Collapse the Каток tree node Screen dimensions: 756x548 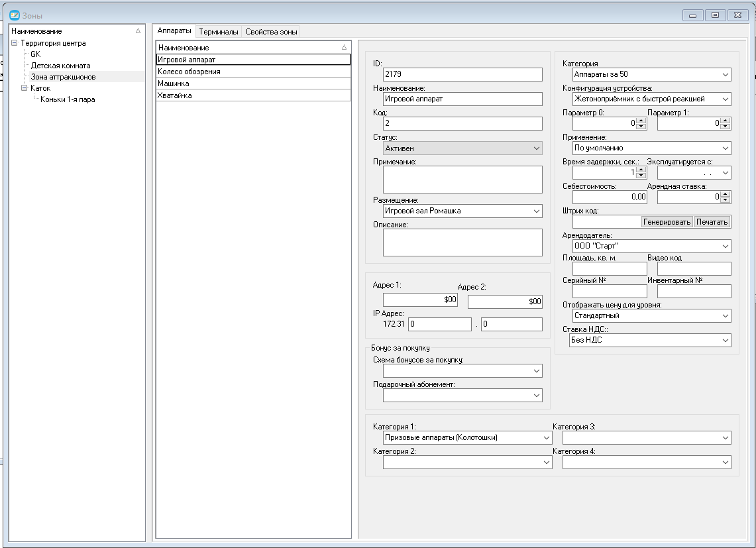[x=24, y=87]
